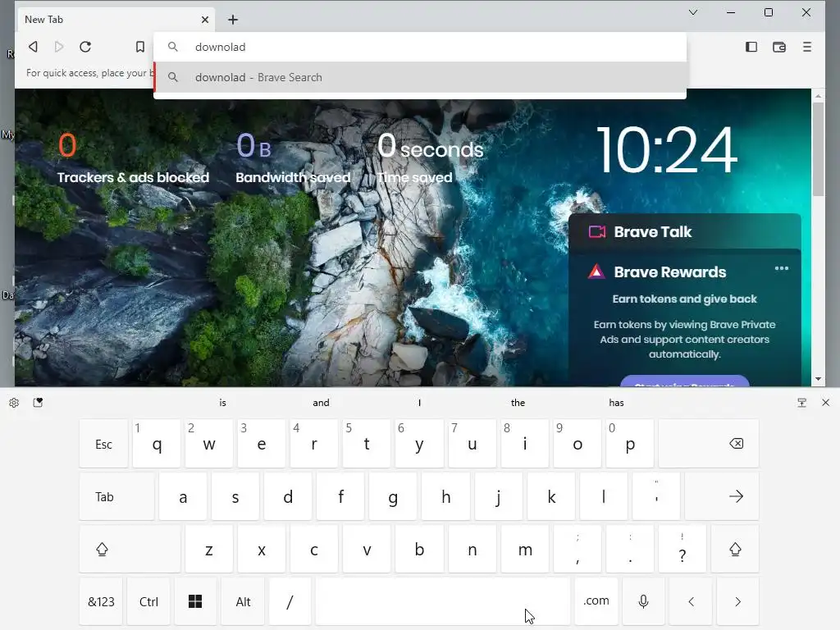Undock the touch keyboard icon

pos(801,403)
